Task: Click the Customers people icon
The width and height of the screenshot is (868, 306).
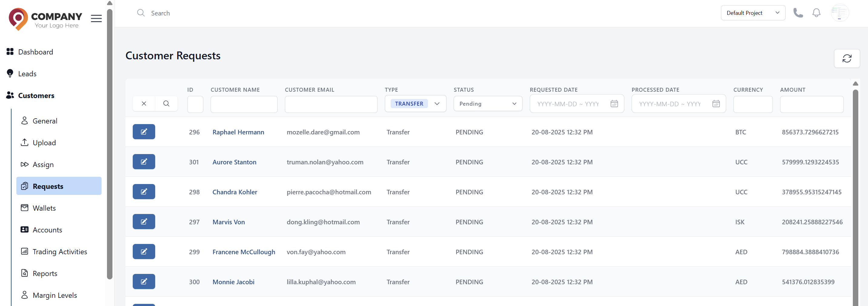Action: pos(10,95)
